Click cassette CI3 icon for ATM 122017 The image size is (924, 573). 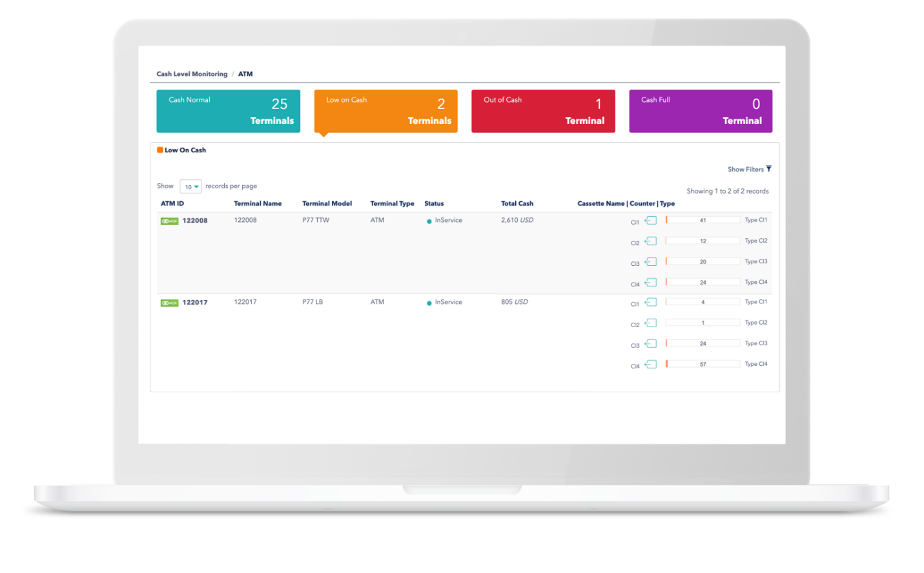651,344
